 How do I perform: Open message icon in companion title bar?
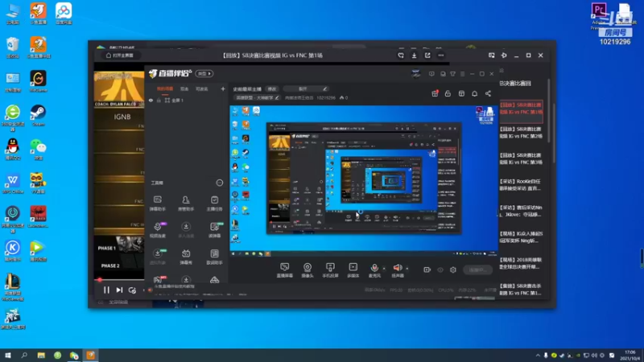click(x=431, y=74)
